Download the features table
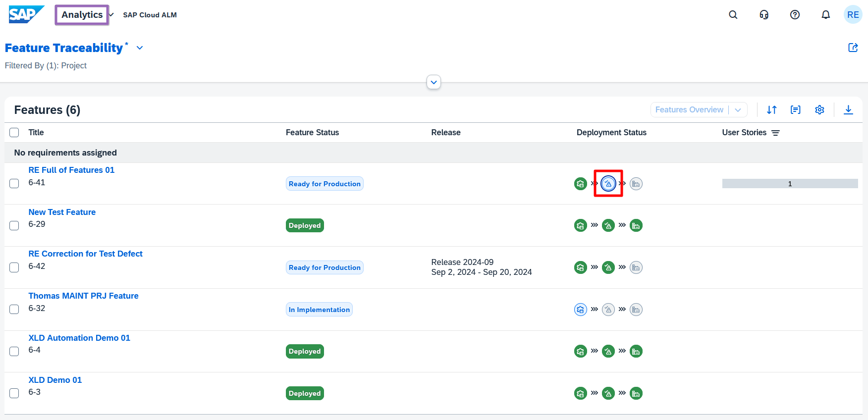This screenshot has height=420, width=868. pos(848,110)
